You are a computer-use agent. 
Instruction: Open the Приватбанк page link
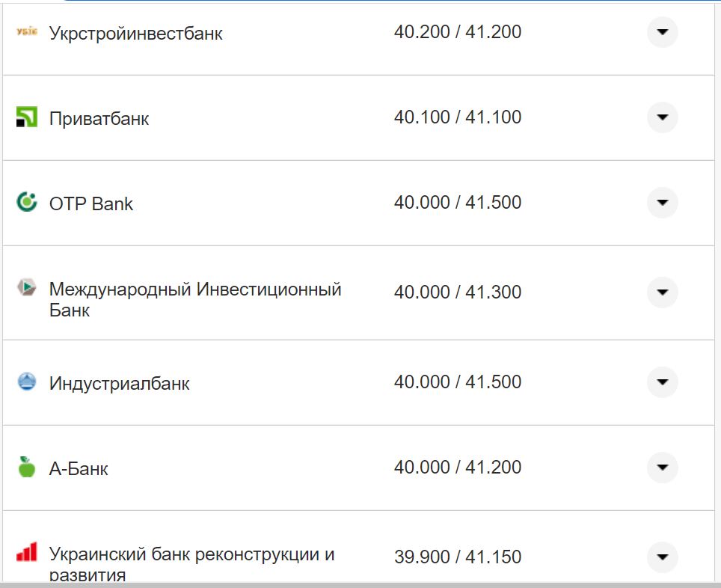[x=99, y=117]
